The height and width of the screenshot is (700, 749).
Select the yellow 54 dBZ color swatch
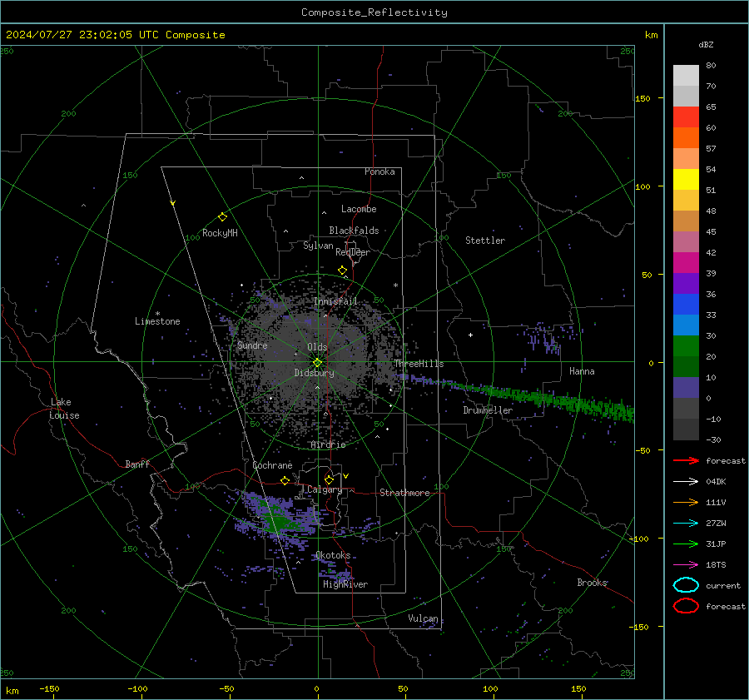click(x=686, y=179)
